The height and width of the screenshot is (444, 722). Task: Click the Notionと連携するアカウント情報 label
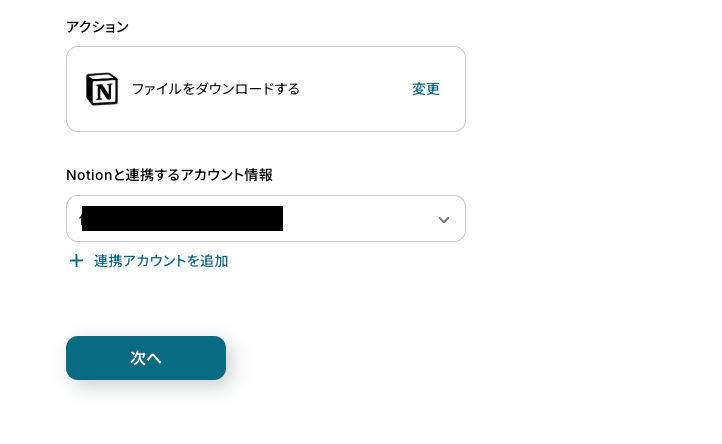pos(169,175)
